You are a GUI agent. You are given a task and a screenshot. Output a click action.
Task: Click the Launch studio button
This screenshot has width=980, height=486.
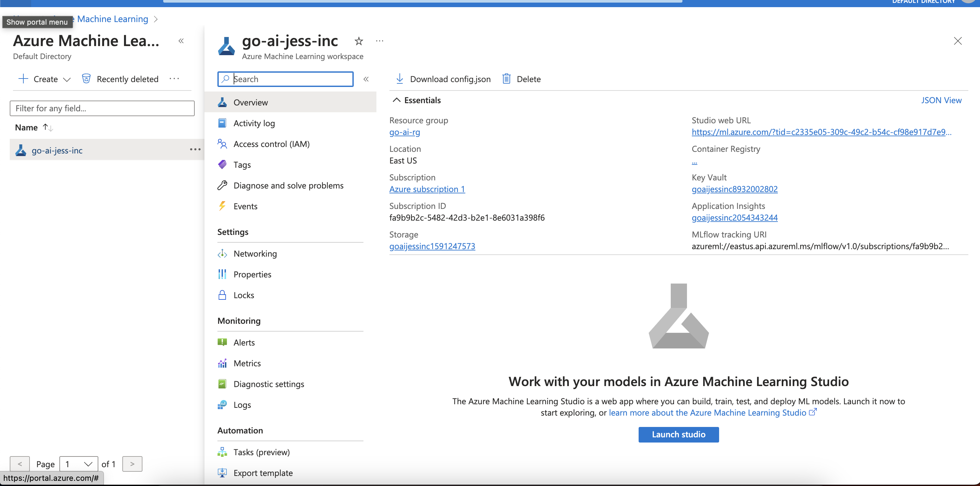[x=678, y=434]
